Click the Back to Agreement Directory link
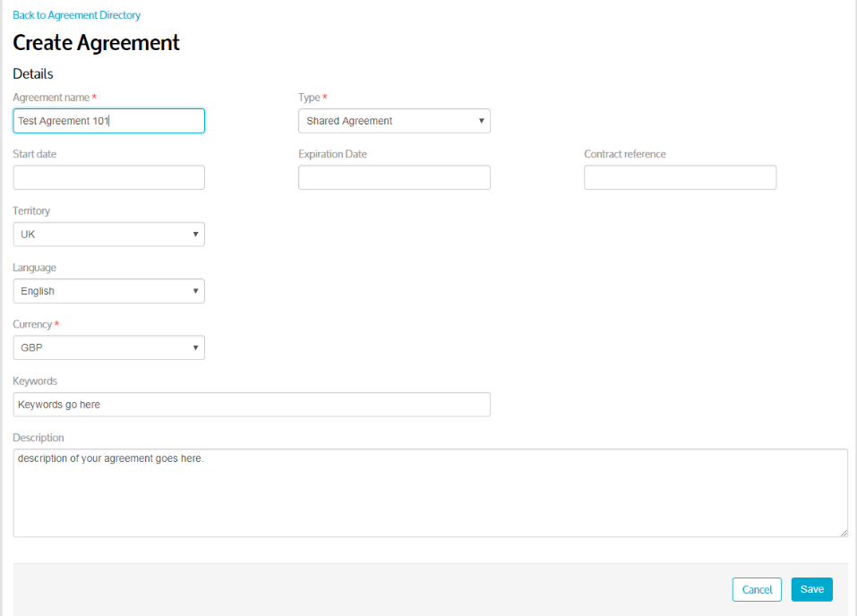The width and height of the screenshot is (857, 616). (x=76, y=15)
